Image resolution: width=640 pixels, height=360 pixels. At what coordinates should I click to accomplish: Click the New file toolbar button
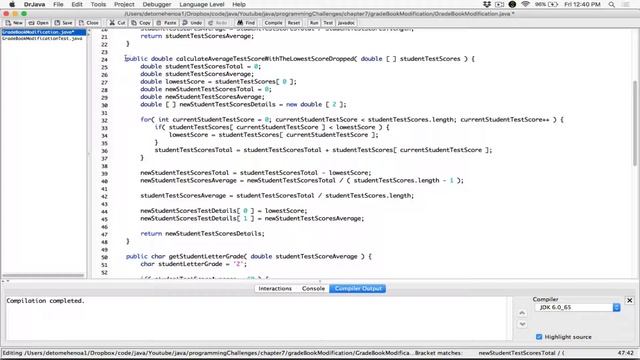14,23
